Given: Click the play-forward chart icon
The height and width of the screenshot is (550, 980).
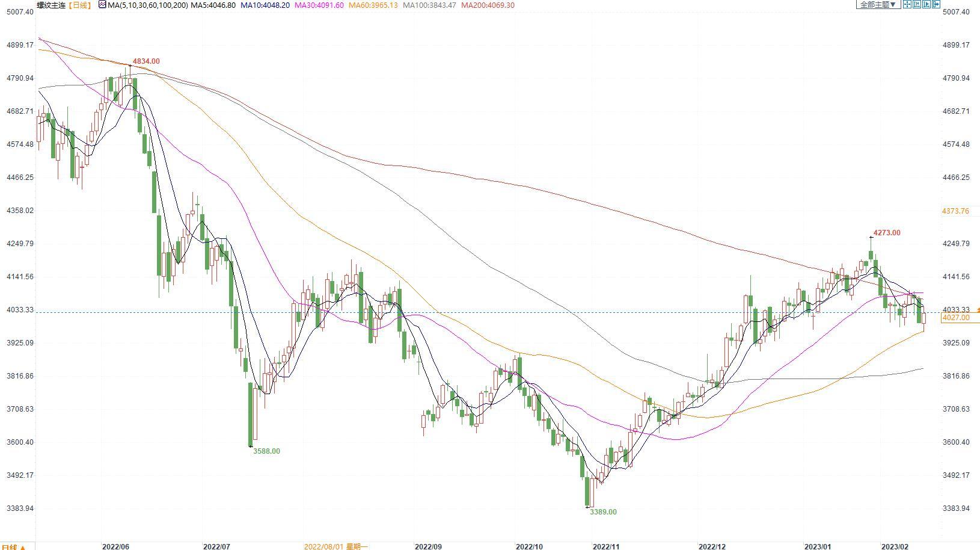Looking at the screenshot, I should pos(926,5).
